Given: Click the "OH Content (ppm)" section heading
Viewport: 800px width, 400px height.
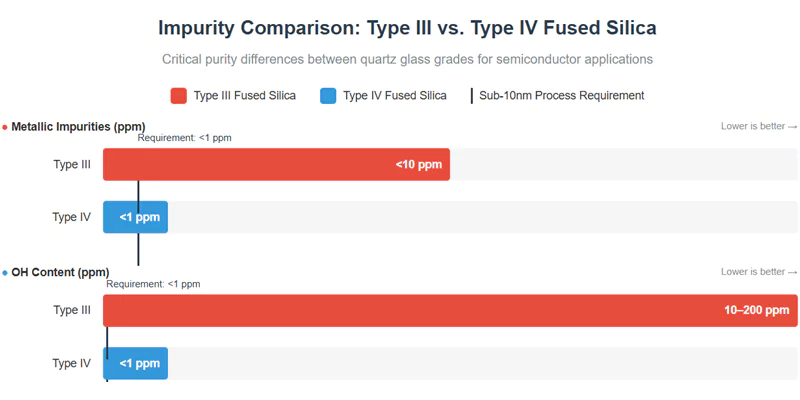Looking at the screenshot, I should tap(60, 273).
